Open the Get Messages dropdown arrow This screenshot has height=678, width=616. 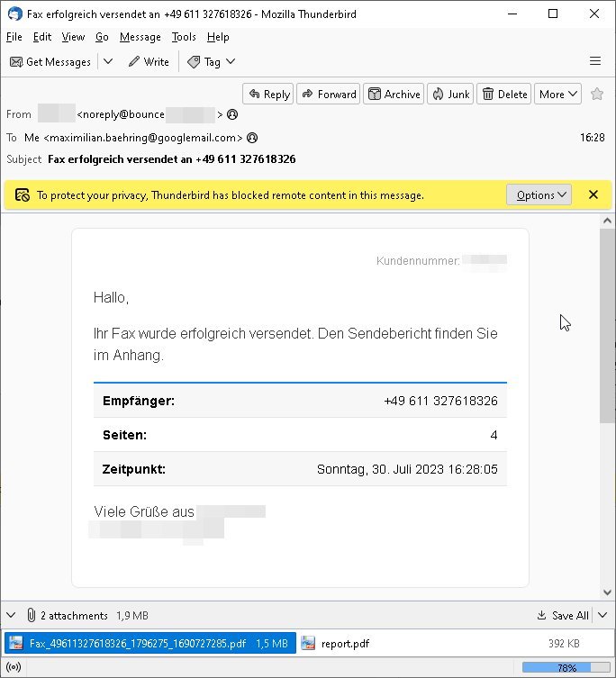point(108,62)
